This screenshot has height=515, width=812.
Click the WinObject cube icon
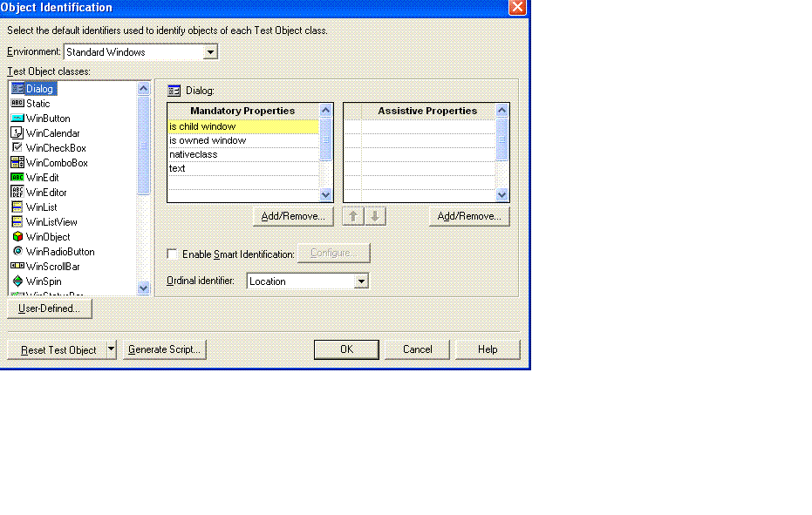pos(17,236)
